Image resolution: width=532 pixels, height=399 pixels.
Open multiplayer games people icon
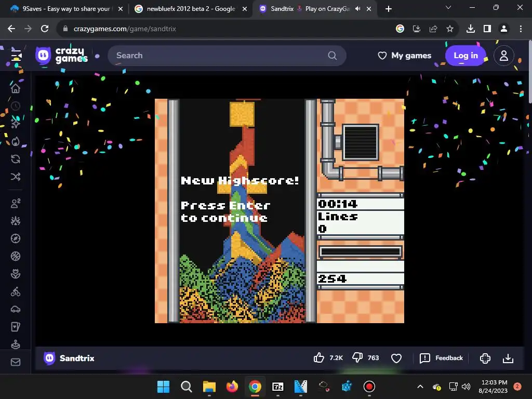click(x=16, y=203)
